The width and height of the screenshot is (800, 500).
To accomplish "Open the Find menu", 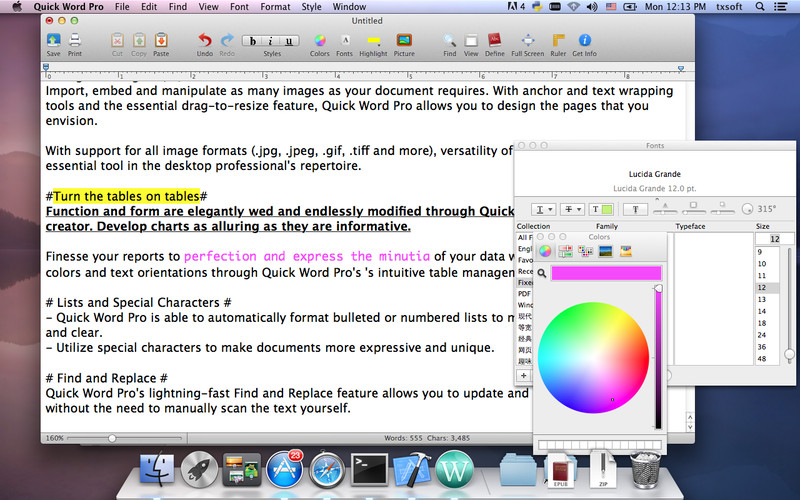I will pos(178,7).
